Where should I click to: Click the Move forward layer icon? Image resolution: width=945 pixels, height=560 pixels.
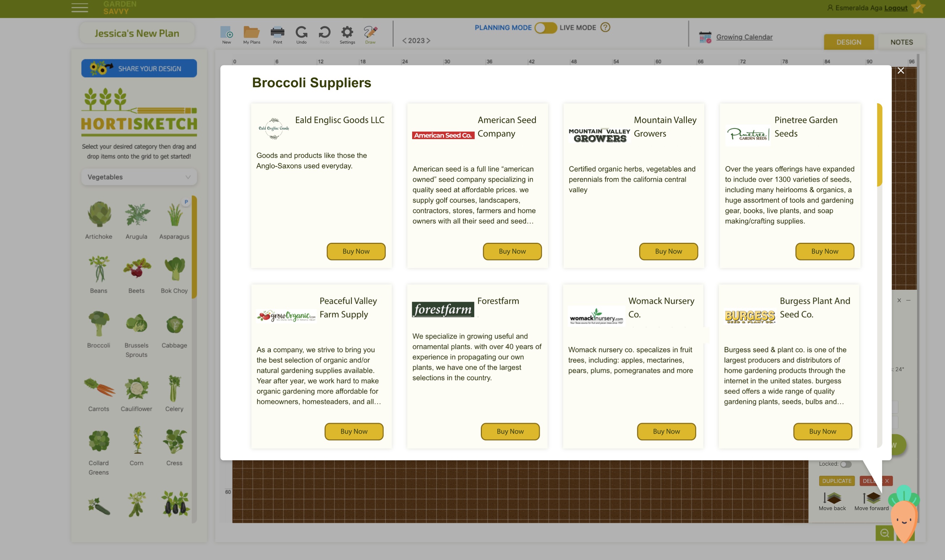pos(871,498)
